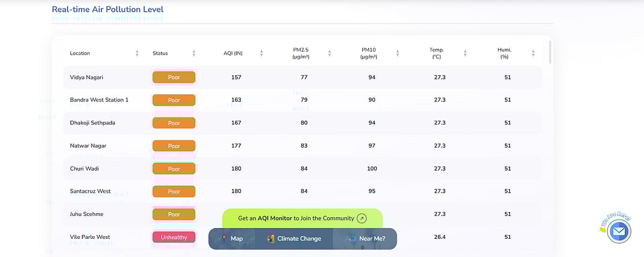Screen dimensions: 644x257
Task: Select the Churi Wadi location entry
Action: 84,168
